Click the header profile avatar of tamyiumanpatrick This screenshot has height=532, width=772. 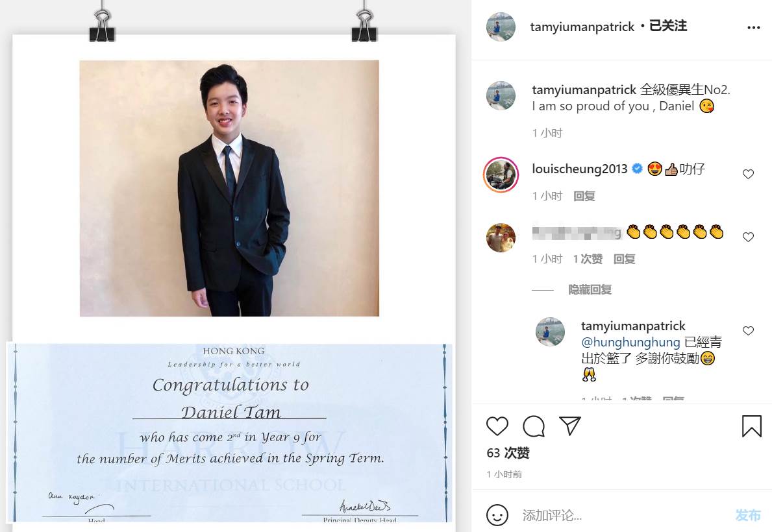click(501, 27)
